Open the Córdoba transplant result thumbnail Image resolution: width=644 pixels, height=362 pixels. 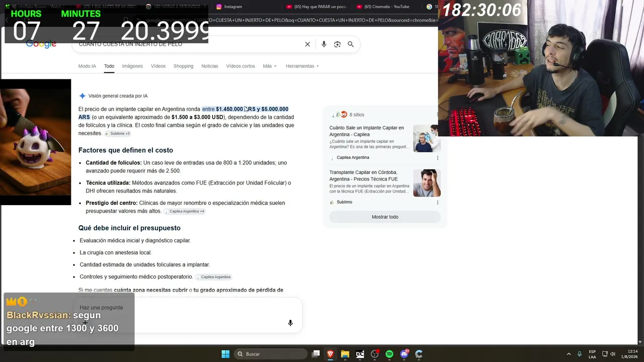coord(427,183)
